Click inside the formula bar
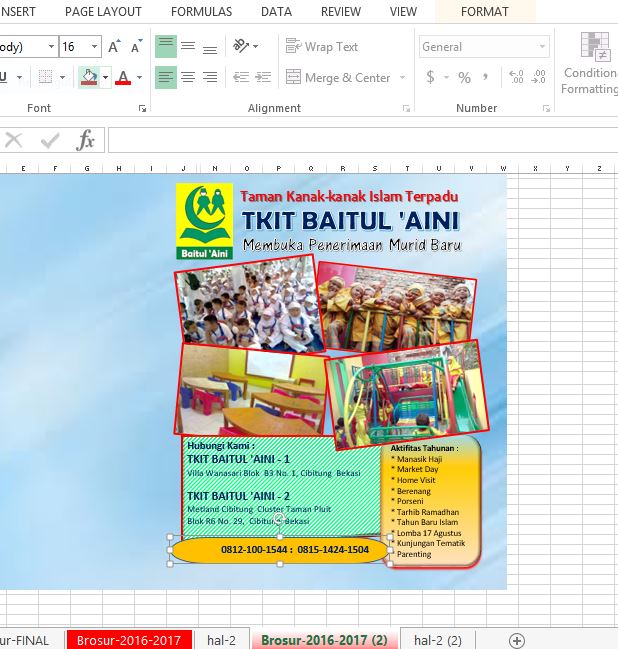Image resolution: width=618 pixels, height=649 pixels. click(x=363, y=140)
